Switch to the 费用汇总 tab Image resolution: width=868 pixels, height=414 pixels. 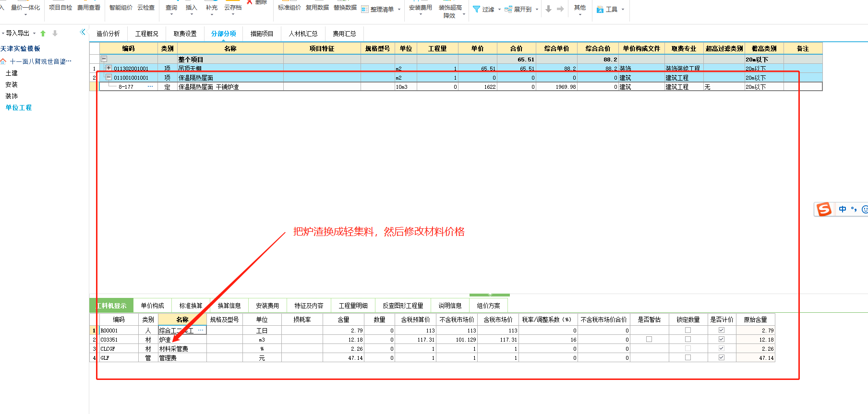click(x=344, y=34)
